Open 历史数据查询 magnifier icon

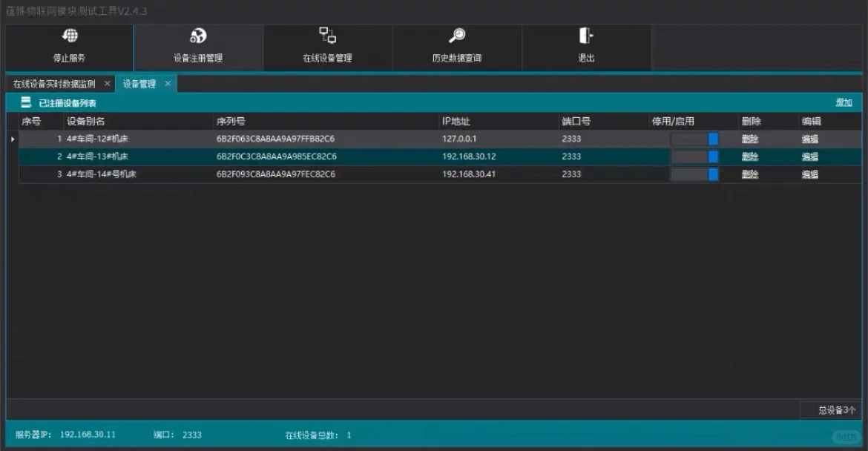[x=457, y=36]
